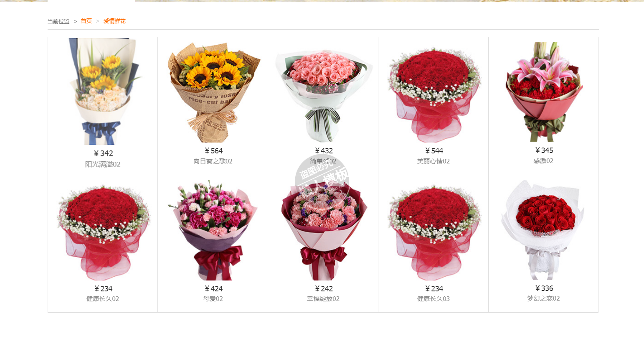Click the 美丽心情02 product name
The height and width of the screenshot is (362, 644).
coord(434,161)
